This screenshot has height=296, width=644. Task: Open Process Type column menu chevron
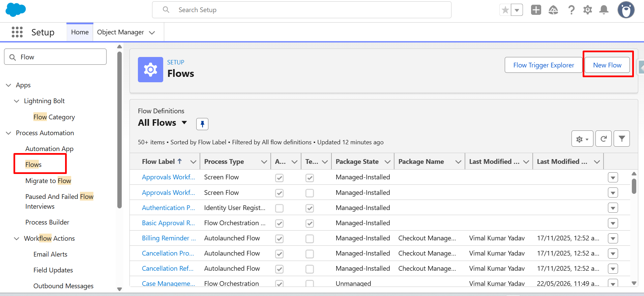(x=264, y=162)
